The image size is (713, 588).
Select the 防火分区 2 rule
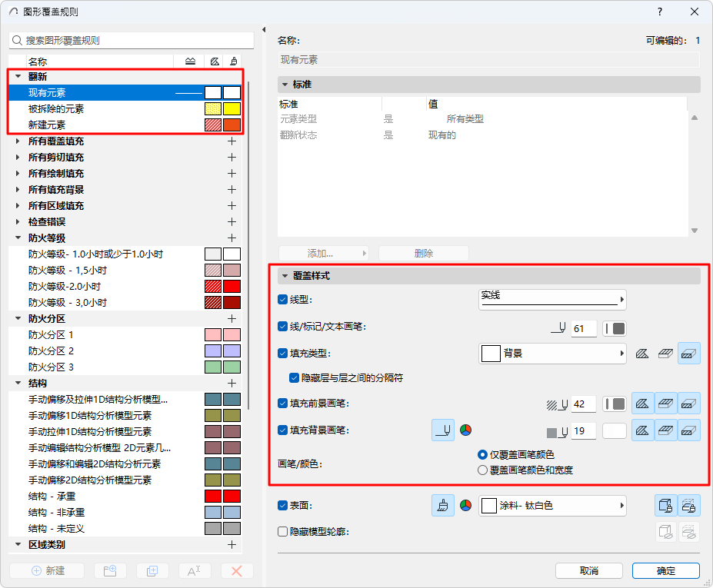125,350
